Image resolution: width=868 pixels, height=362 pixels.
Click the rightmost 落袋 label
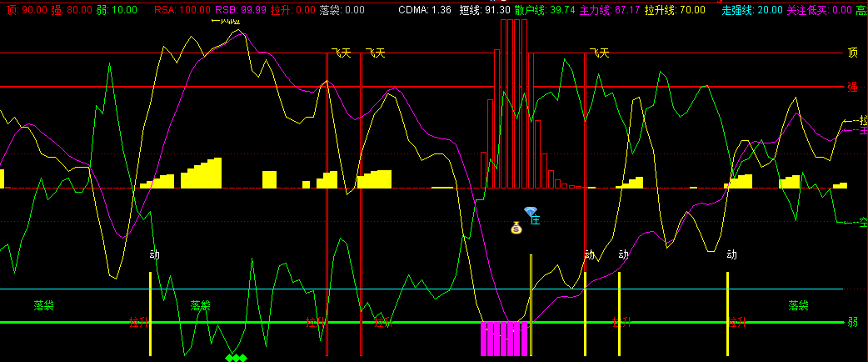point(798,305)
